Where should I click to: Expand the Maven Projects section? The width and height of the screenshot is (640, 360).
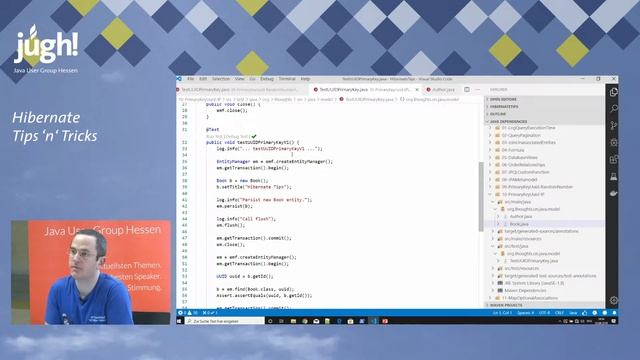(544, 305)
